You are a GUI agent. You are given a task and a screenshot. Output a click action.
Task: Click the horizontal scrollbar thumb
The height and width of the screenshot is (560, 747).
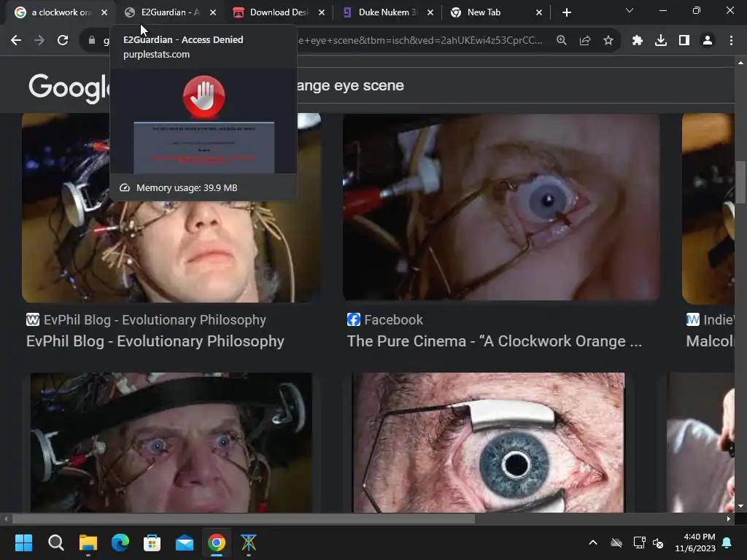244,519
